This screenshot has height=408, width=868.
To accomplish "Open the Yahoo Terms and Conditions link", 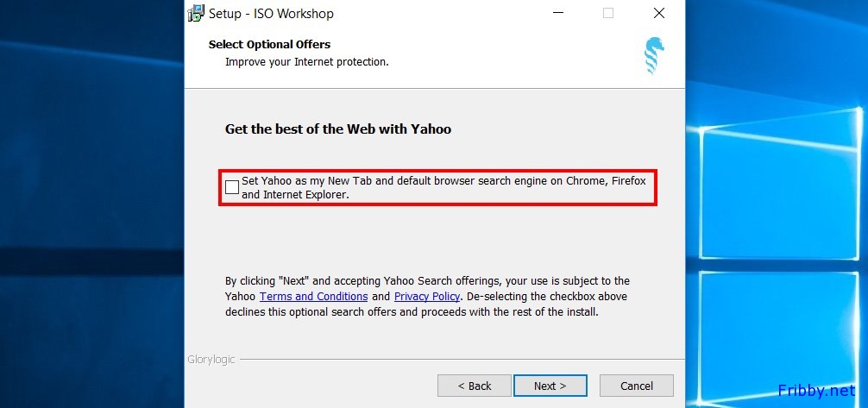I will [313, 296].
